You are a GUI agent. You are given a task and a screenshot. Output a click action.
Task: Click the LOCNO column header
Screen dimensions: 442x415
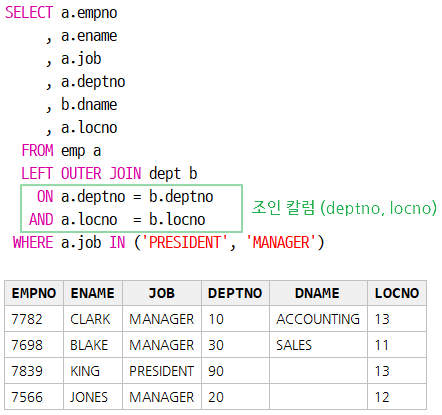(397, 293)
